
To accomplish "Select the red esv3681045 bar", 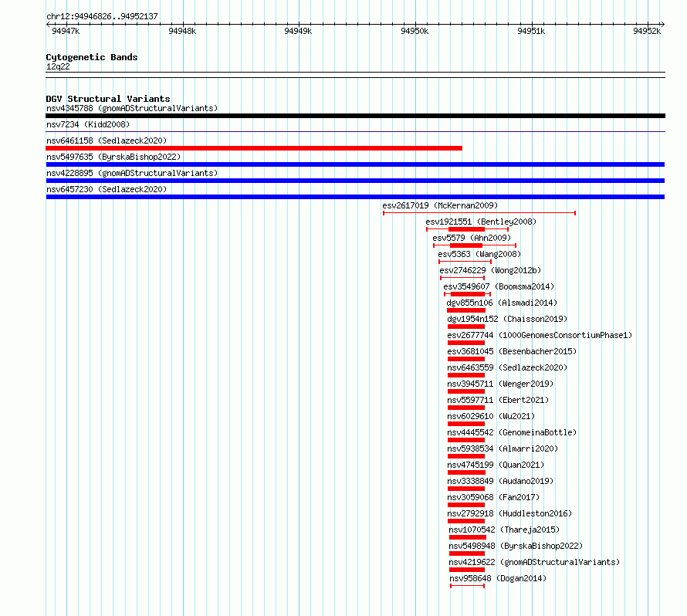I will [466, 359].
